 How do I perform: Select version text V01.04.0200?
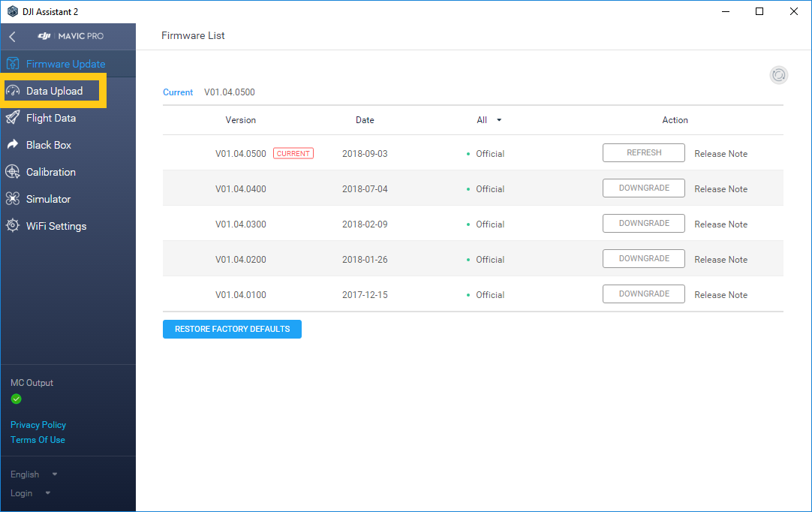241,259
